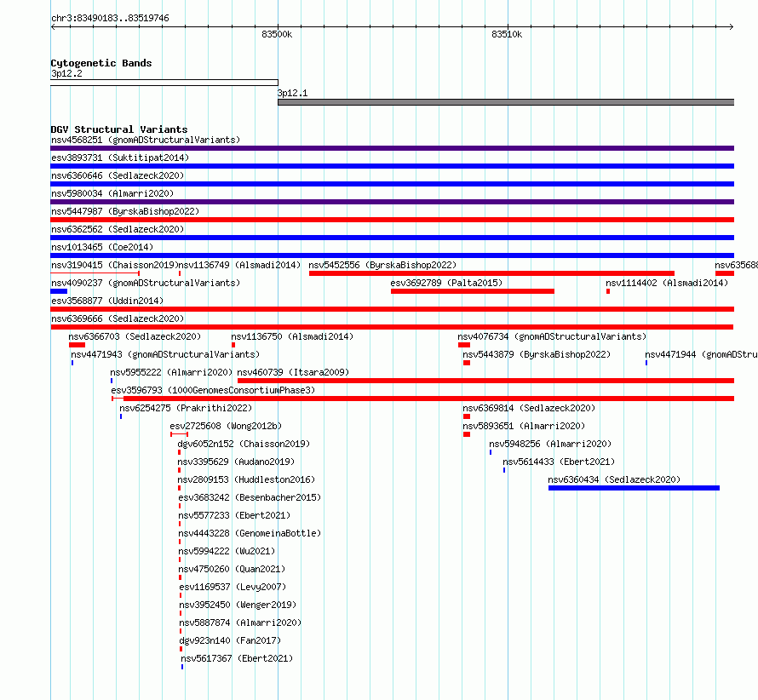This screenshot has width=758, height=700.
Task: Click nsv3190415 Chaisson2019 label
Action: pyautogui.click(x=115, y=266)
